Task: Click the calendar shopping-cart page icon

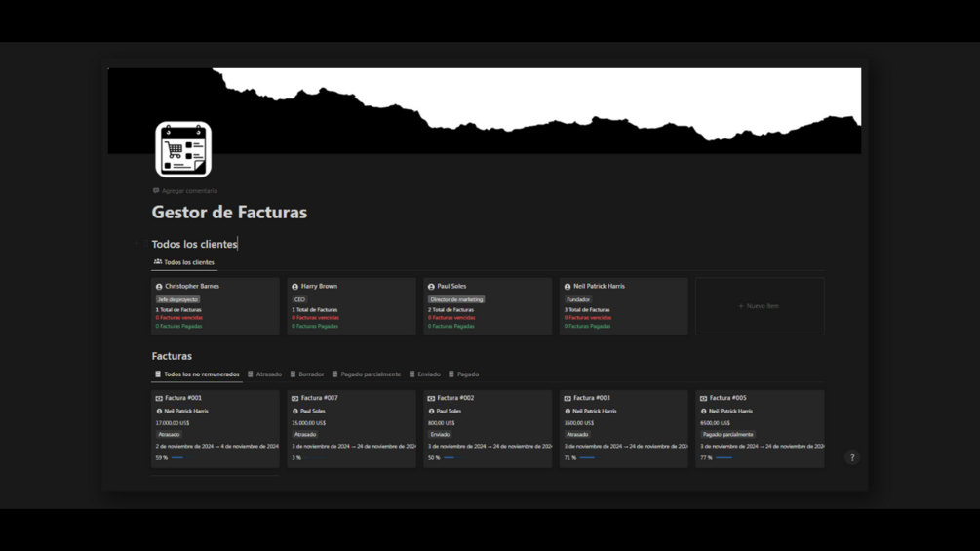Action: tap(183, 149)
